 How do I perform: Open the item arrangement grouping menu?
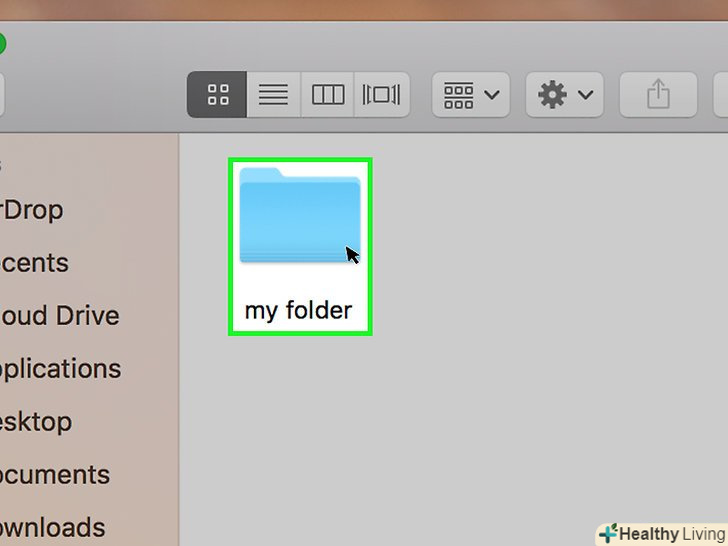point(471,95)
